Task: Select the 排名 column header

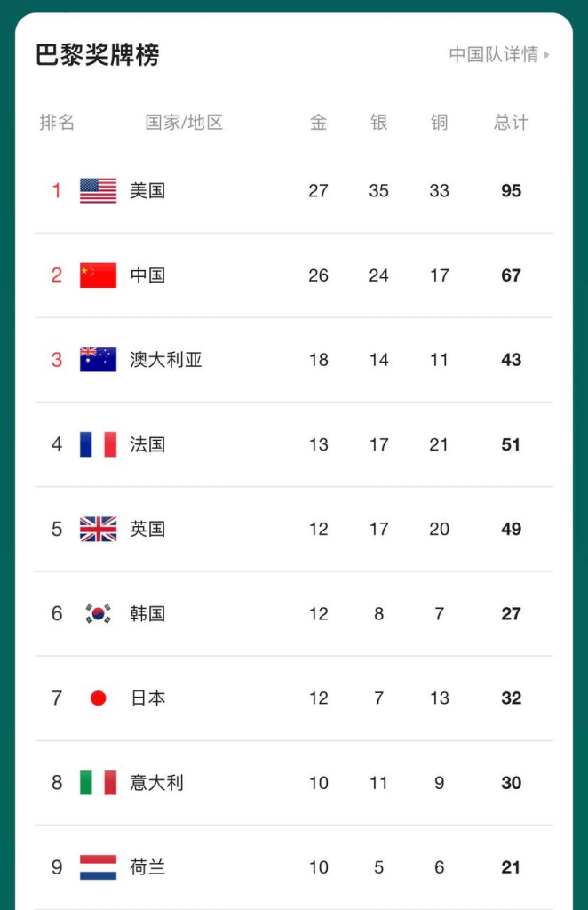Action: pos(57,123)
